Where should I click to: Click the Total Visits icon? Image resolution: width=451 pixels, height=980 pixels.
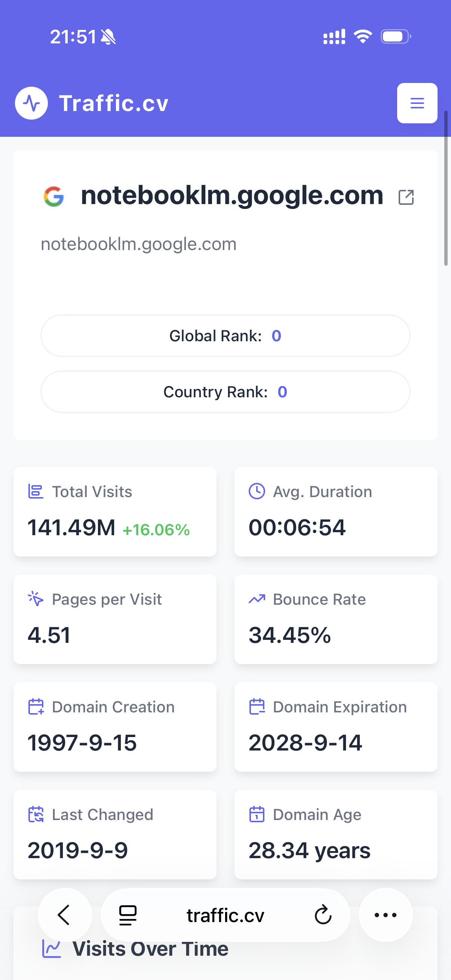(x=36, y=491)
